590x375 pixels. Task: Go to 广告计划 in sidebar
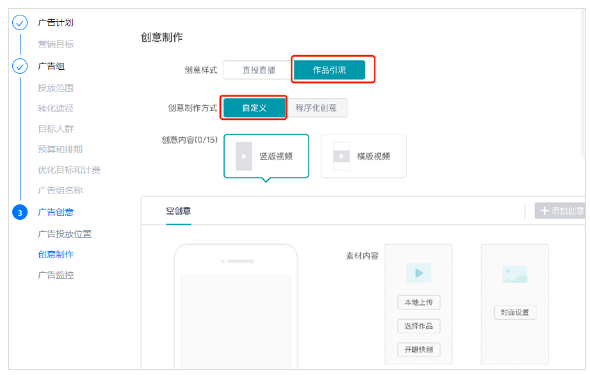(56, 23)
